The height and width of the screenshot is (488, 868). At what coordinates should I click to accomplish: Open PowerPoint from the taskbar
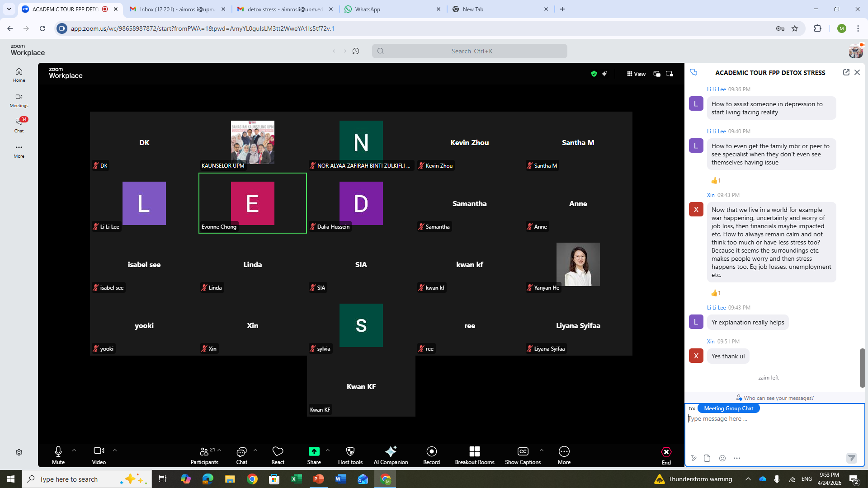click(319, 479)
